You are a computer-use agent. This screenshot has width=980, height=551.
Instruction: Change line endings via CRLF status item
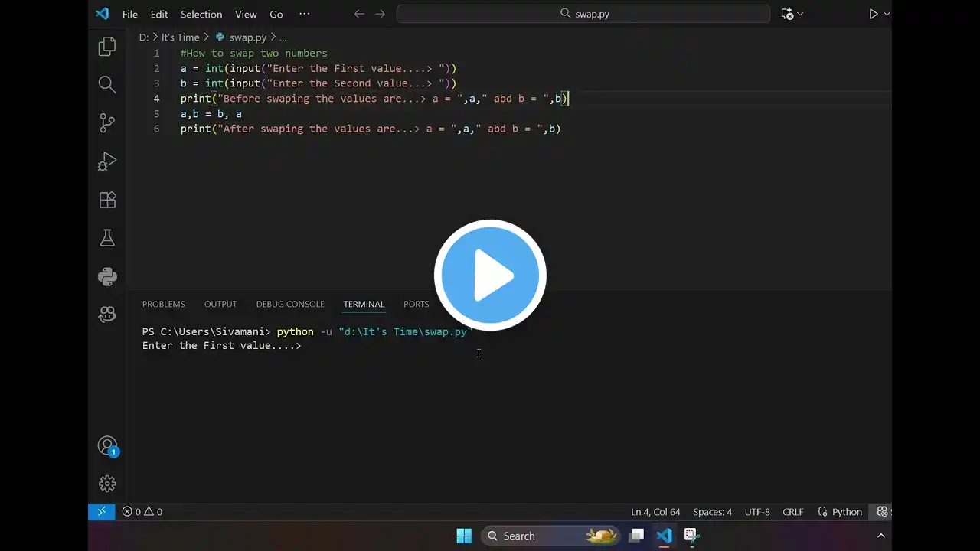tap(793, 512)
